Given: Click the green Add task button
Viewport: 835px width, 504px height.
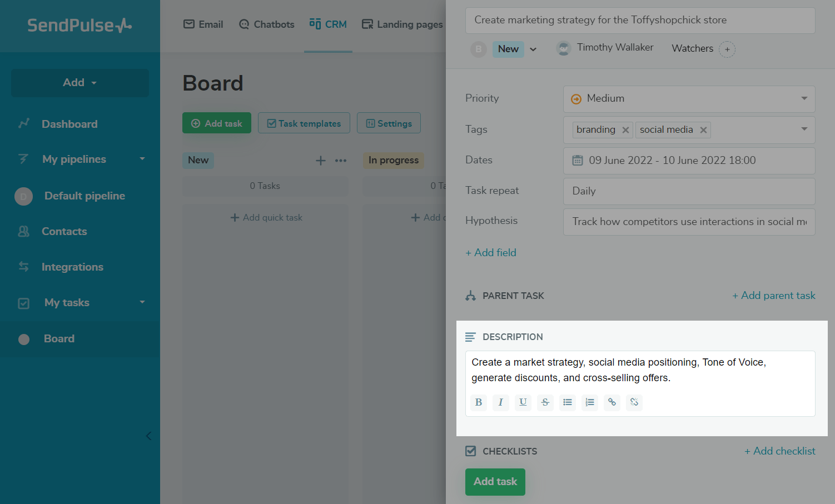Looking at the screenshot, I should 495,482.
